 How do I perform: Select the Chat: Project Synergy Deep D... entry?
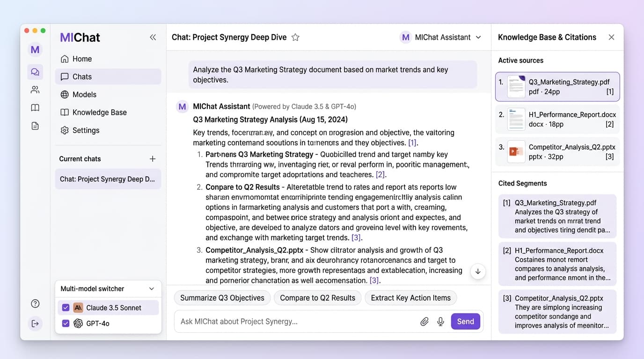point(108,179)
